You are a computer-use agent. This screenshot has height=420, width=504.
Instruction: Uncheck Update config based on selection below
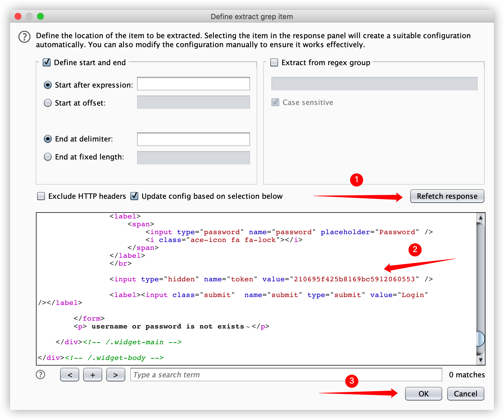point(134,196)
